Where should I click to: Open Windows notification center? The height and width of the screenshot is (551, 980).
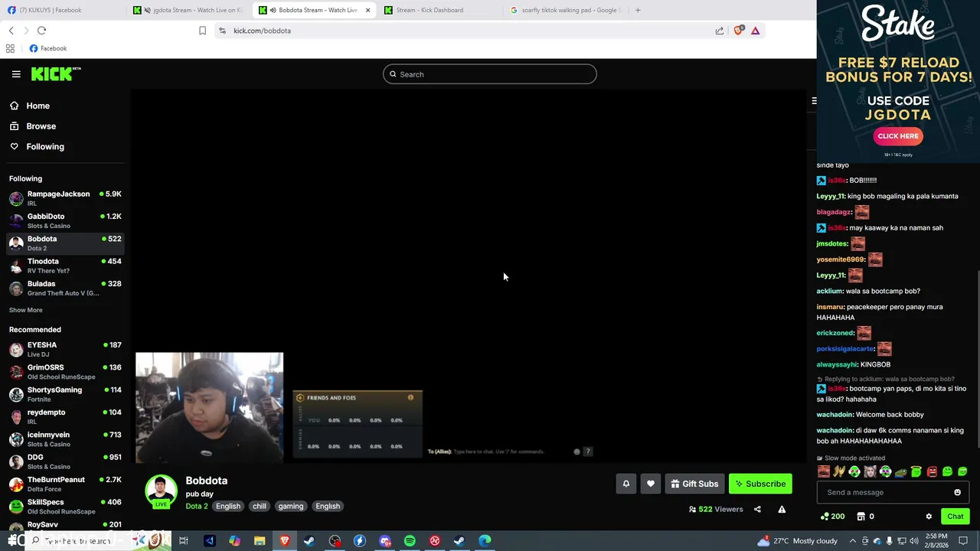coord(964,541)
